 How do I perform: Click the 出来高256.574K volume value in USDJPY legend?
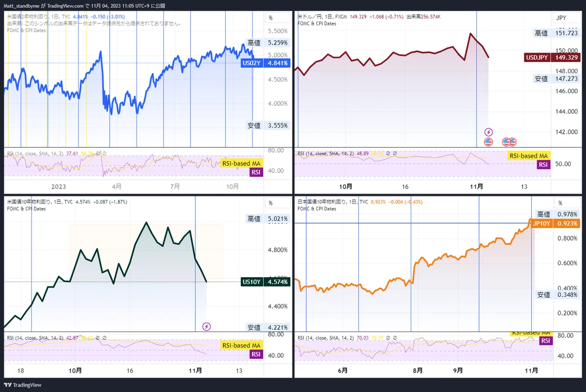(424, 17)
